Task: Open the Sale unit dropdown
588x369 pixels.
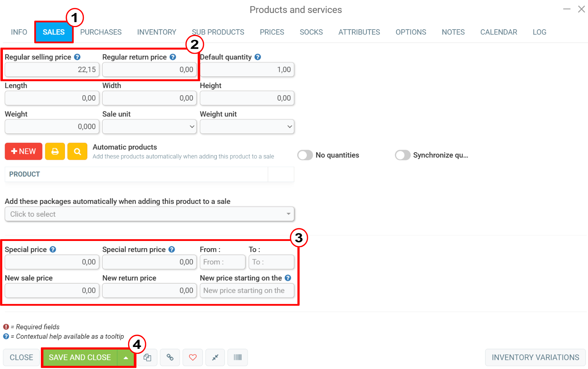Action: [149, 127]
